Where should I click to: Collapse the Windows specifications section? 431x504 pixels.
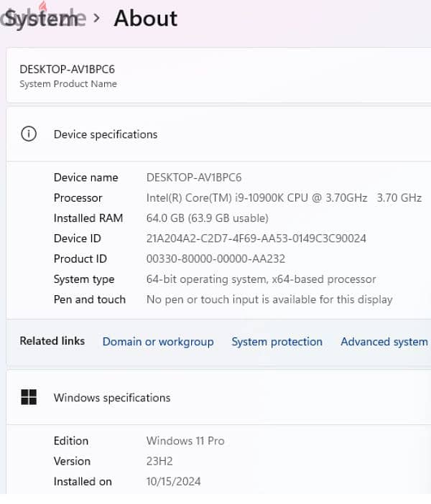pos(218,398)
